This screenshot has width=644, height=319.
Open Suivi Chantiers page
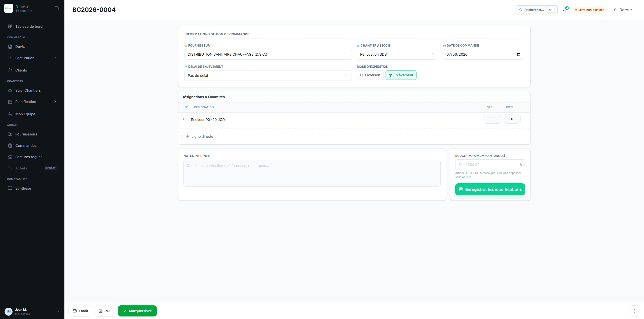[32, 90]
